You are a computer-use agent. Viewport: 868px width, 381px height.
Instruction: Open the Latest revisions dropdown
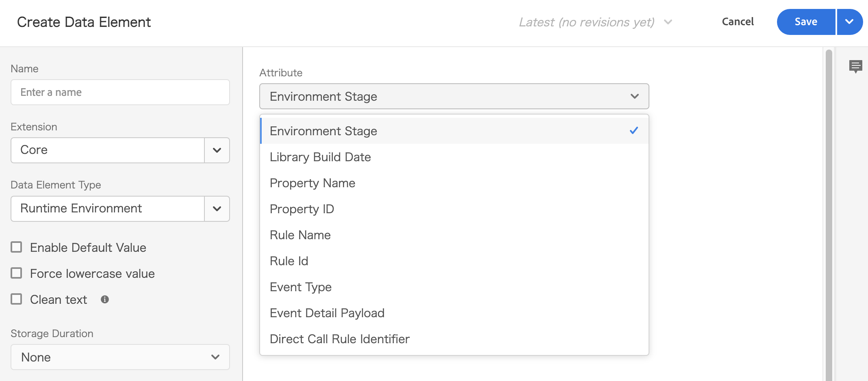[595, 22]
